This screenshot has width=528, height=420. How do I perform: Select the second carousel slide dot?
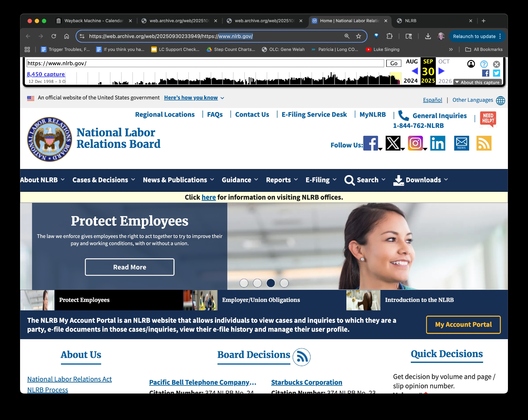pos(257,283)
